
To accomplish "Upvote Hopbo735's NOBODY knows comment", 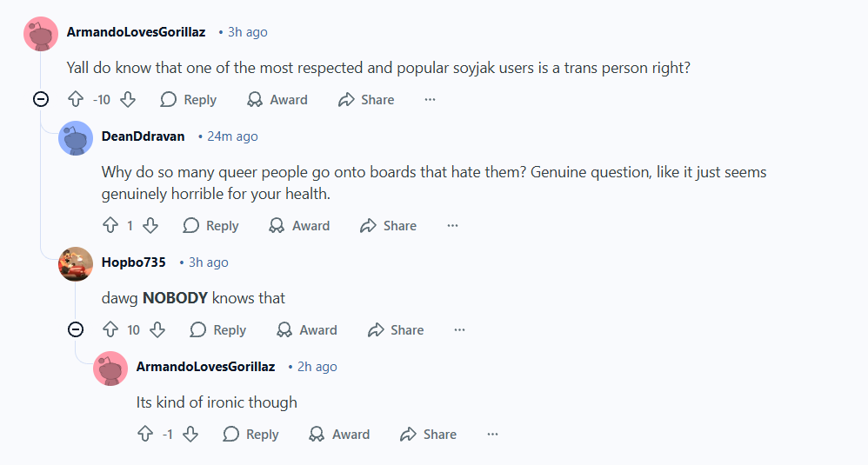I will coord(110,330).
